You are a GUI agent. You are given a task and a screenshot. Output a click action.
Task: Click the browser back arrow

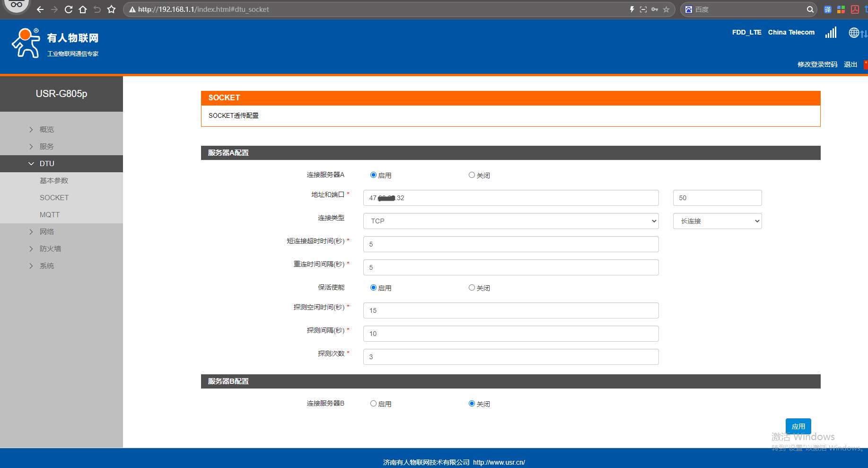point(40,9)
